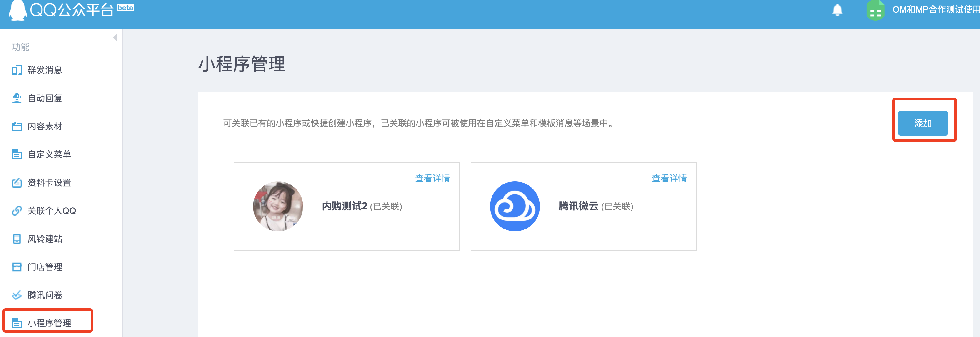980x337 pixels.
Task: Click the 群发消息 sidebar icon
Action: tap(17, 70)
